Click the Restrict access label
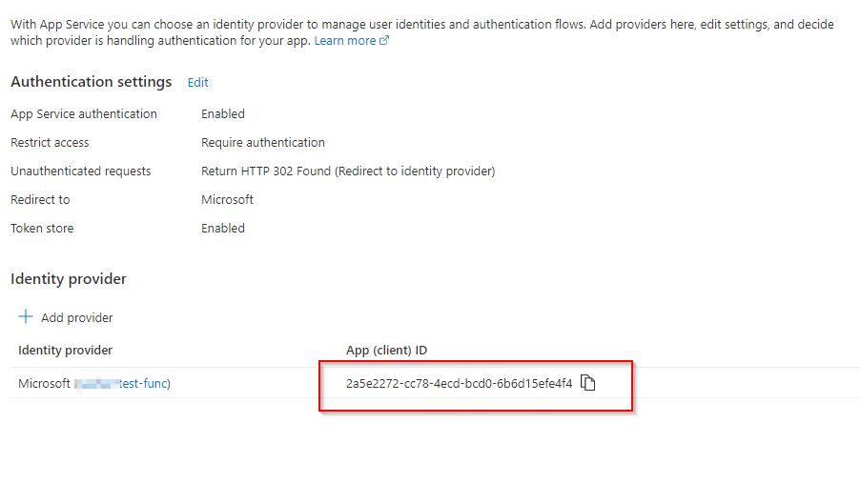This screenshot has height=504, width=861. point(50,143)
